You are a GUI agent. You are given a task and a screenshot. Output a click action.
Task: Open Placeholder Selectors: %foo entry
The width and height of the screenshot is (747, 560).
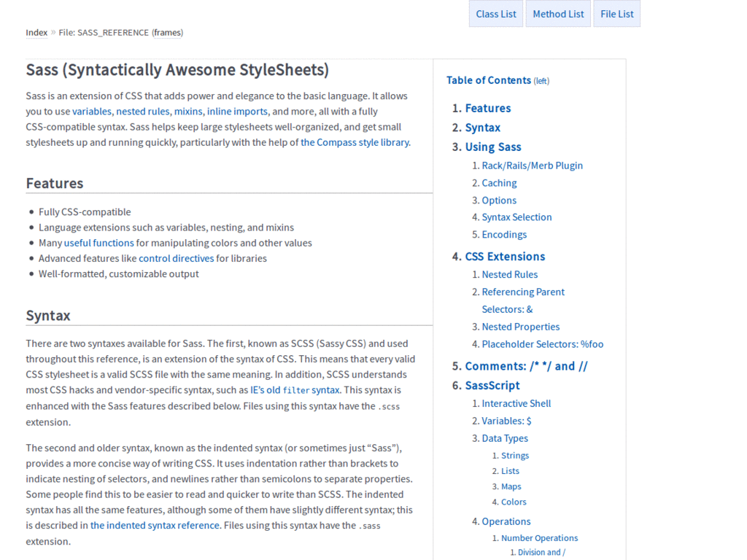coord(542,344)
